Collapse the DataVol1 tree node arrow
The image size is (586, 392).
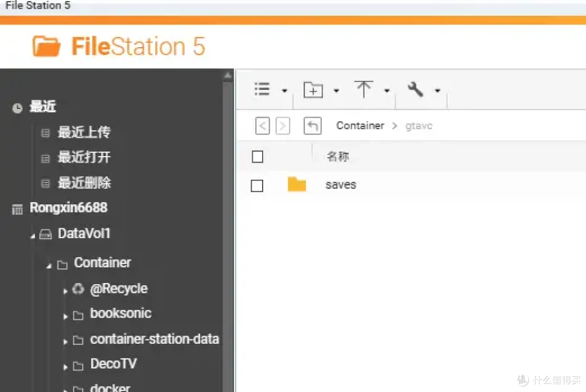[33, 235]
